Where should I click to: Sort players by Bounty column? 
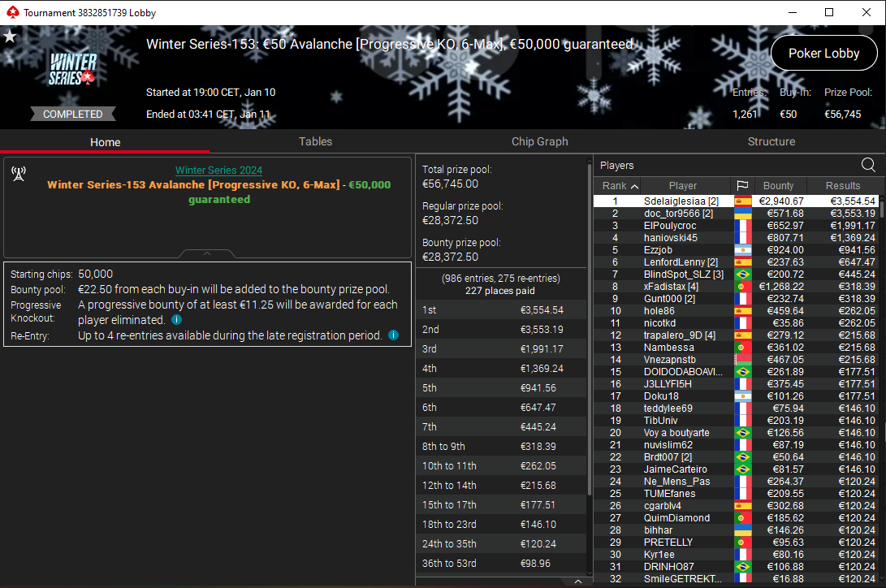click(778, 185)
